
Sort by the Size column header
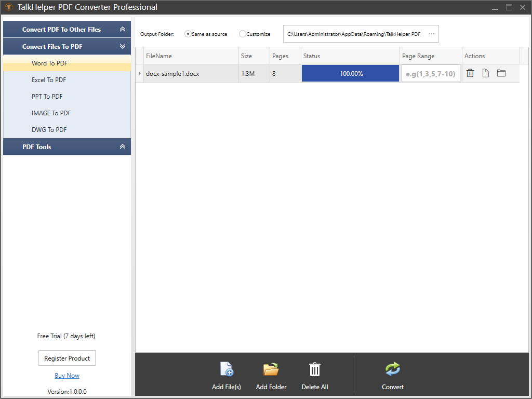pyautogui.click(x=254, y=56)
